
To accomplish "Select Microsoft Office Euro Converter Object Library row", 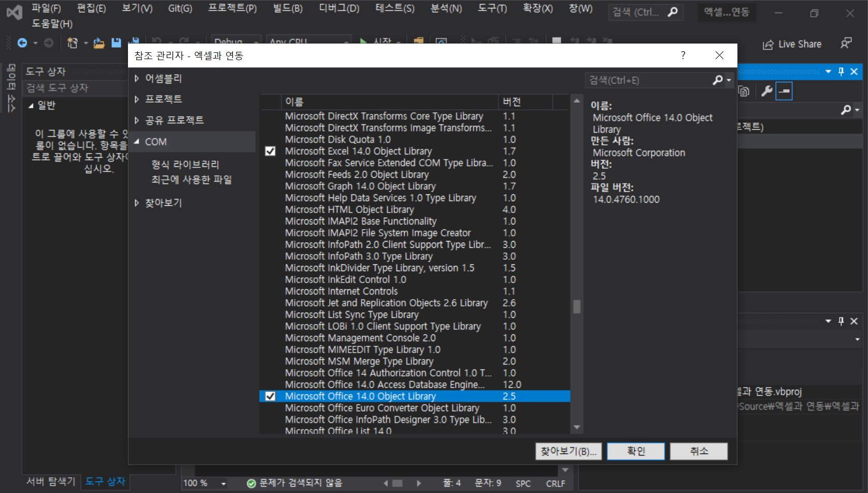I will coord(415,408).
